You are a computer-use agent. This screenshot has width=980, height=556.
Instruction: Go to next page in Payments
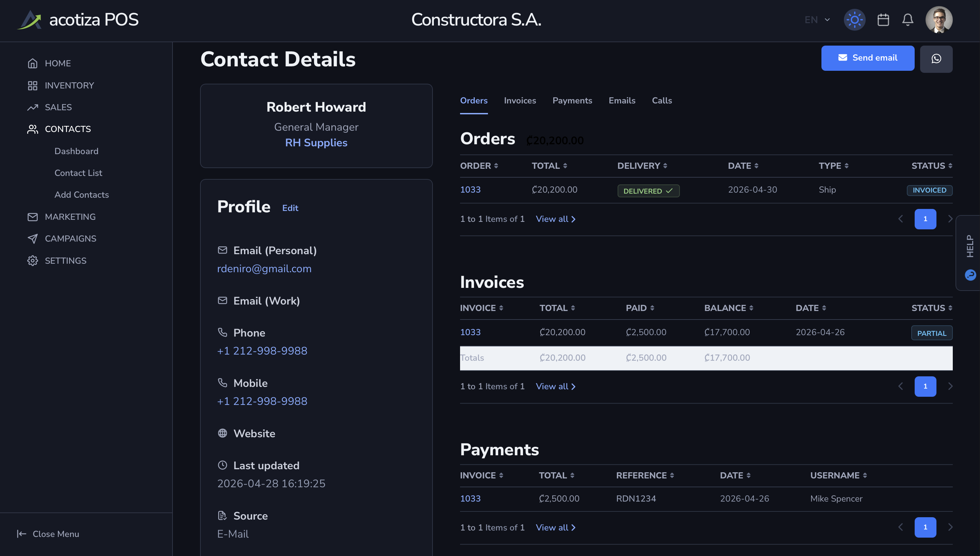point(950,527)
